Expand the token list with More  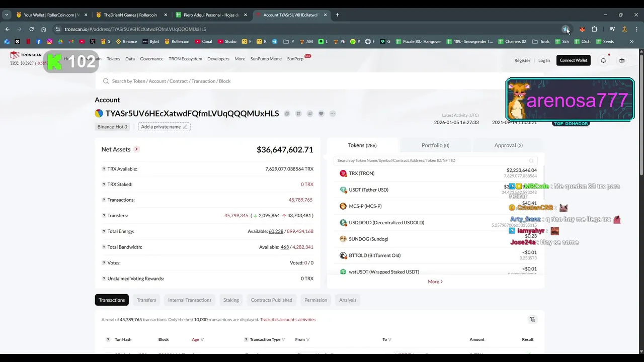(435, 282)
